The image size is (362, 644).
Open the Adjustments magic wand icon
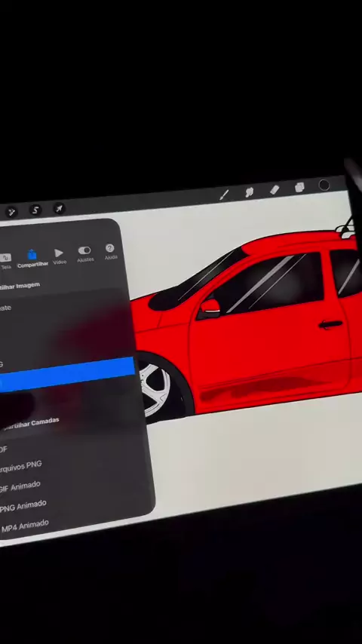(11, 211)
